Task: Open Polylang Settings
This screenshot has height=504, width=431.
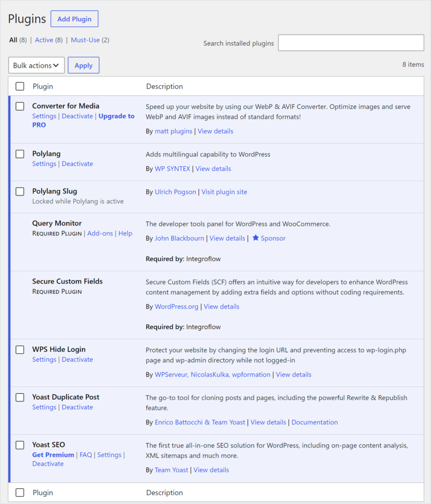Action: 44,163
